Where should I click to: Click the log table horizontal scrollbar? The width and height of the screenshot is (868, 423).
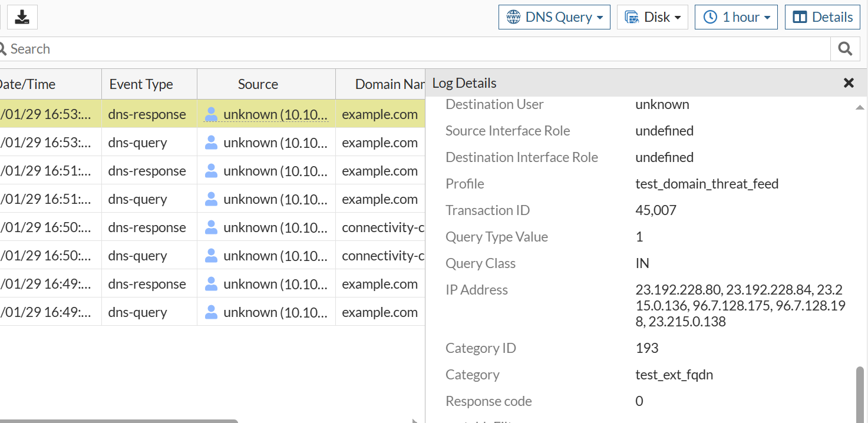point(118,421)
